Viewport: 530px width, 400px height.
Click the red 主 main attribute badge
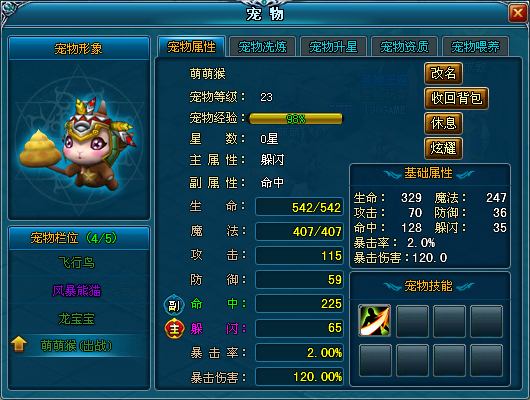(x=174, y=328)
